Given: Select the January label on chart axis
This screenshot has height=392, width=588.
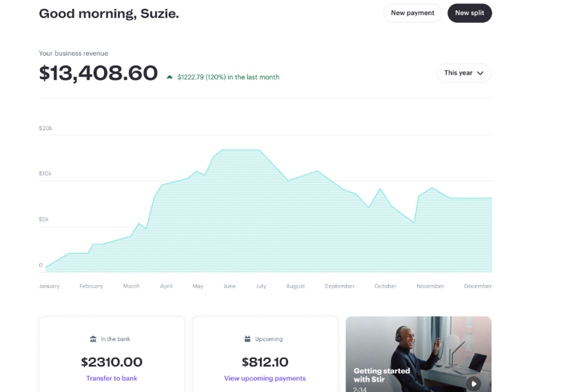Looking at the screenshot, I should [49, 286].
